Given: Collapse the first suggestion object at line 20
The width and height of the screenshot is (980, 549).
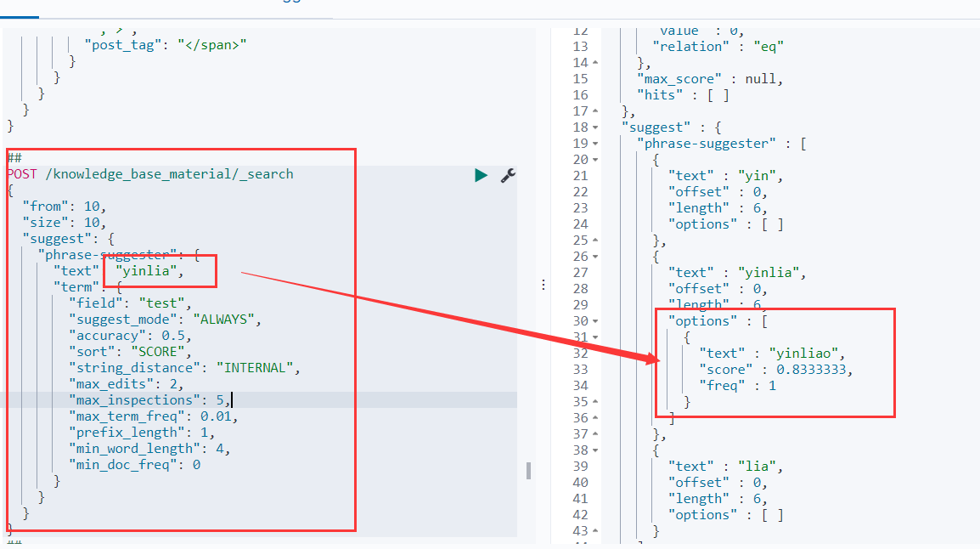Looking at the screenshot, I should point(594,160).
